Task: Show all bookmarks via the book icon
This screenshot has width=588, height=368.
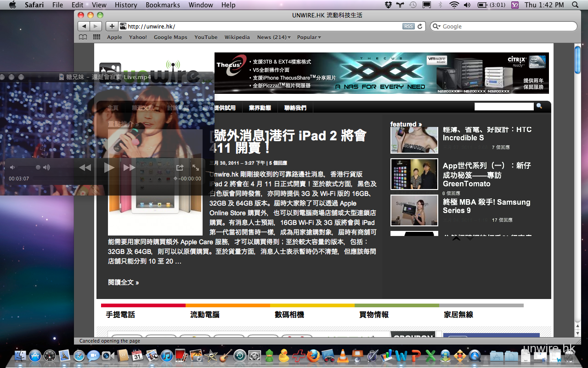Action: point(83,37)
